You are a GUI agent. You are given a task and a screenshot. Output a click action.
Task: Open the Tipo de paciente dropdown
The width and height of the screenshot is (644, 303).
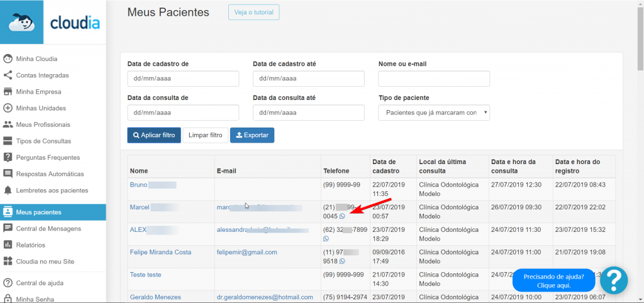pyautogui.click(x=434, y=113)
